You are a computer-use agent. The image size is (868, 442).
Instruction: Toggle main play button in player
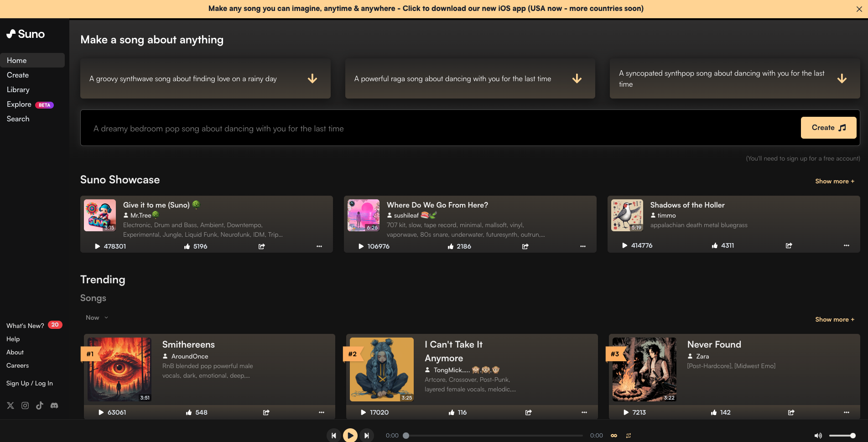click(x=350, y=436)
